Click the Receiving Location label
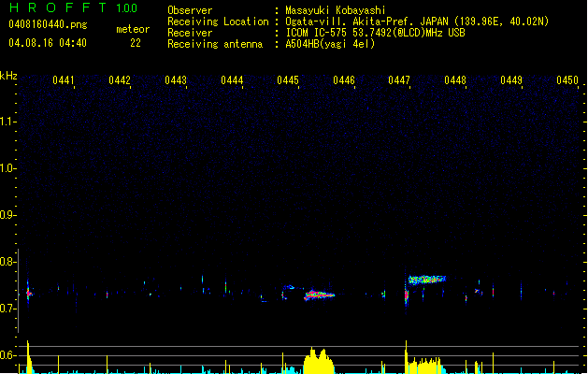 coord(218,22)
